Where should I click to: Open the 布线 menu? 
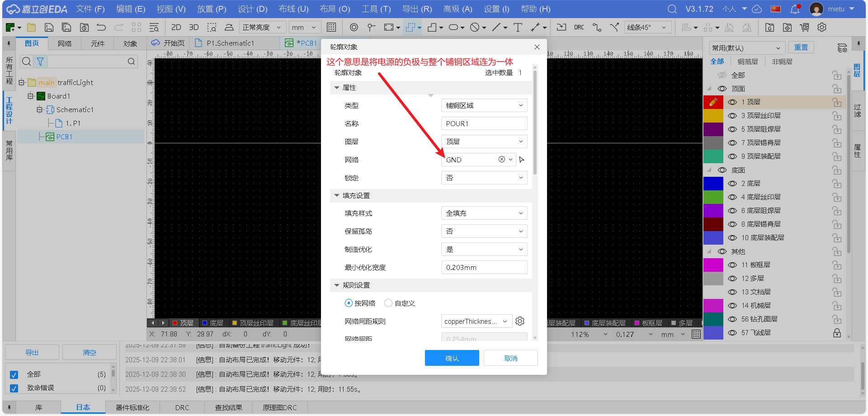click(x=293, y=9)
